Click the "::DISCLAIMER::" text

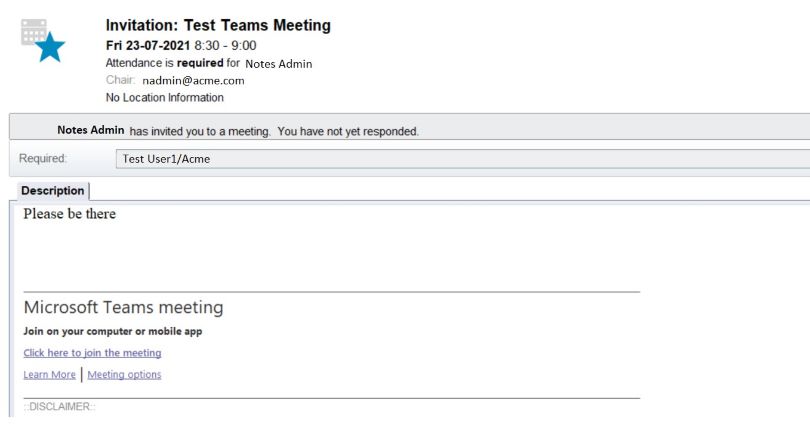(x=59, y=408)
